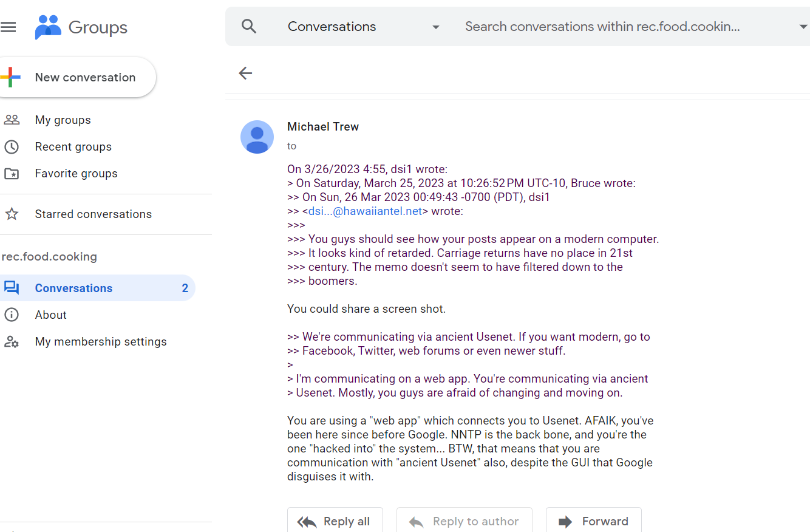Click the Google Groups logo icon

click(48, 27)
